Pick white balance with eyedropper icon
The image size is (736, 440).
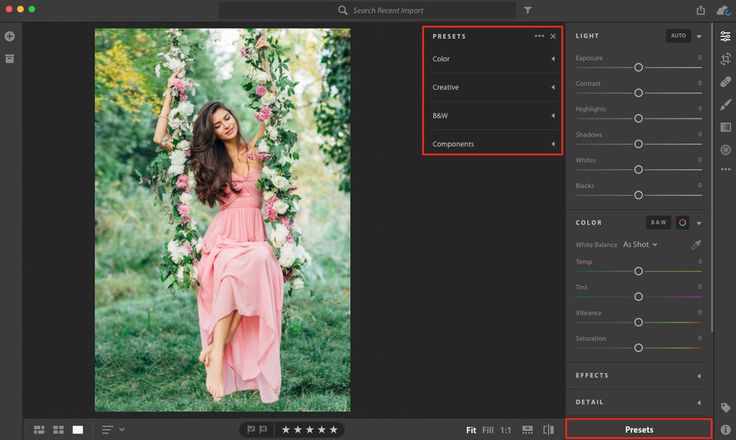point(696,244)
